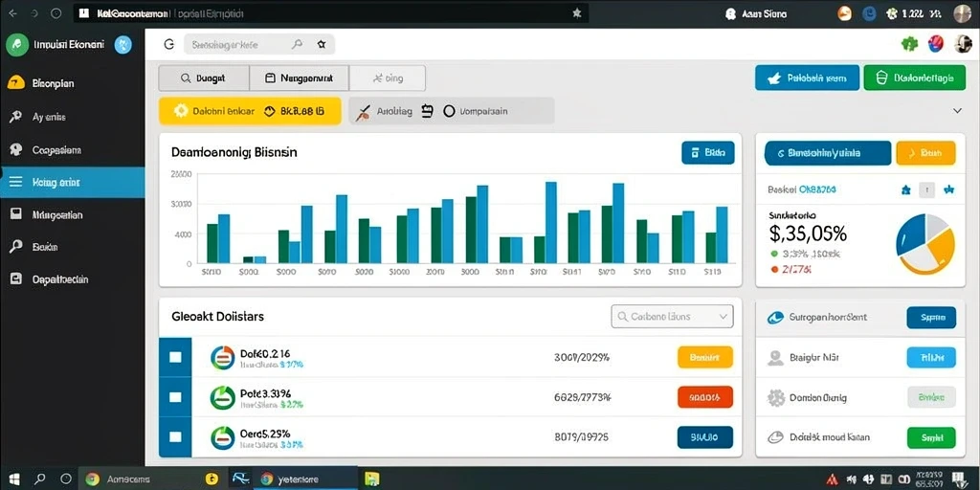
Task: Click the star icon next to the search field
Action: click(322, 44)
